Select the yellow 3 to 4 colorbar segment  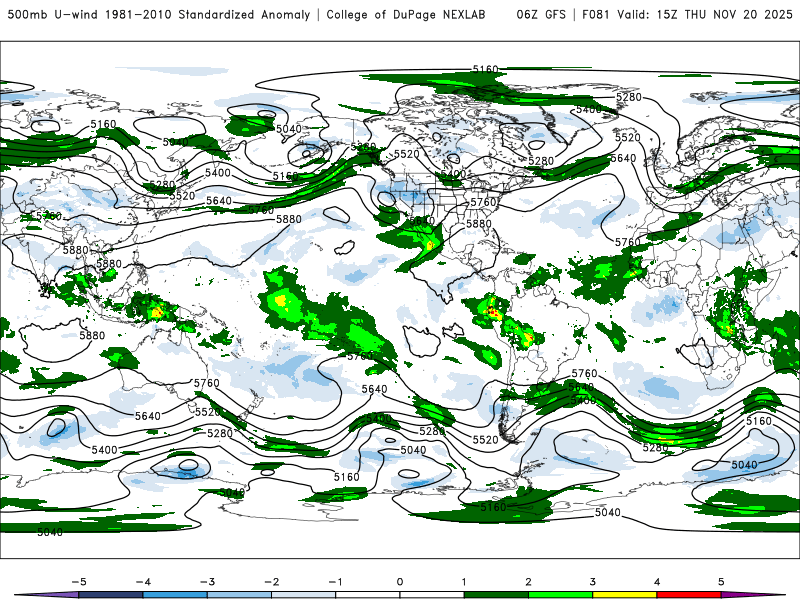tap(624, 595)
